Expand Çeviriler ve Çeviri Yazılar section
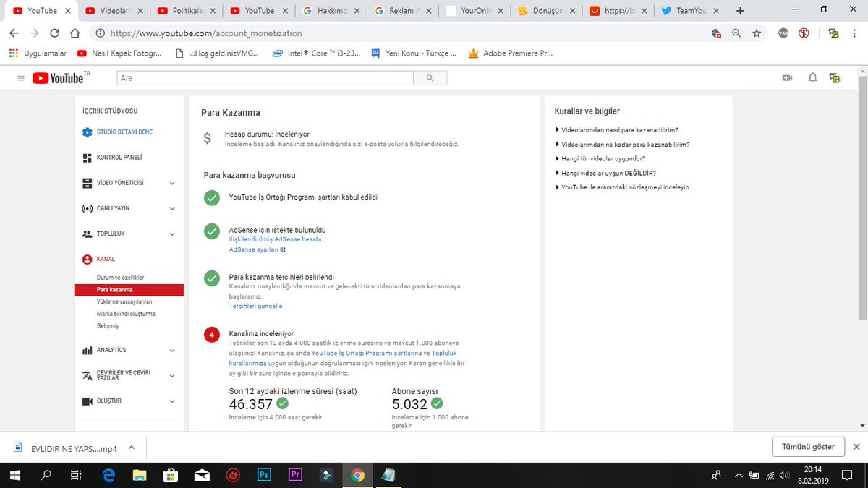868x488 pixels. point(172,376)
